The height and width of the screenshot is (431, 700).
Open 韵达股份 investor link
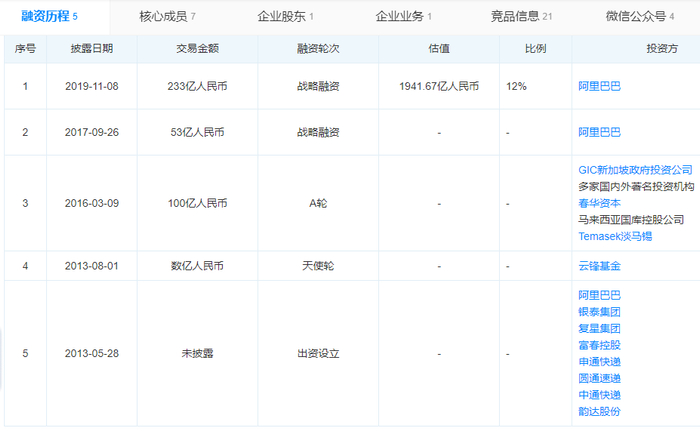(x=599, y=411)
